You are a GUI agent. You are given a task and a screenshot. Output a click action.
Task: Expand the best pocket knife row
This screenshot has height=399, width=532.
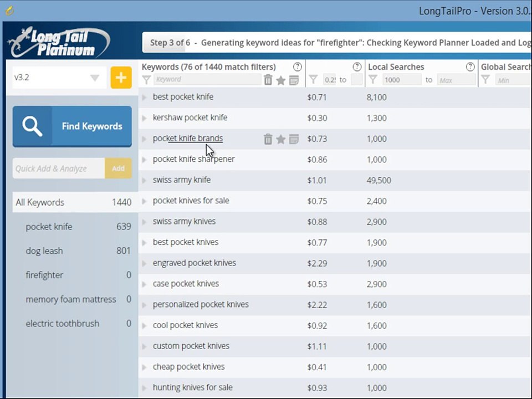pos(144,98)
